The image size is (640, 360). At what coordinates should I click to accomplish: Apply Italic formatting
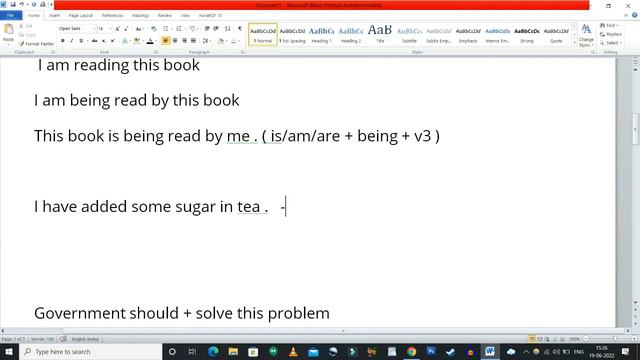click(72, 41)
